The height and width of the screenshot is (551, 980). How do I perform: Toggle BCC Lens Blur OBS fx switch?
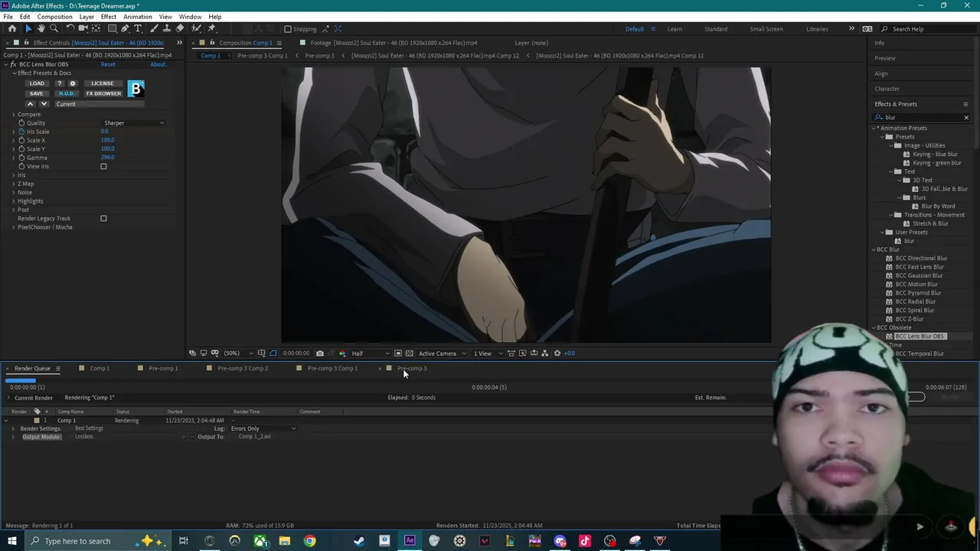14,64
